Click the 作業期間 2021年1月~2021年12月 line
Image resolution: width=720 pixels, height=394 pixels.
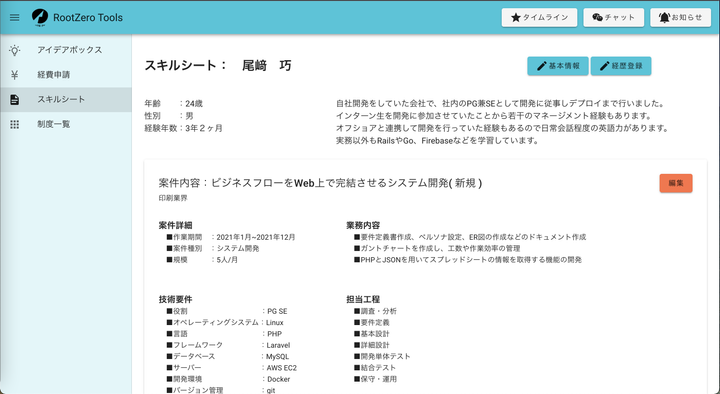point(231,237)
